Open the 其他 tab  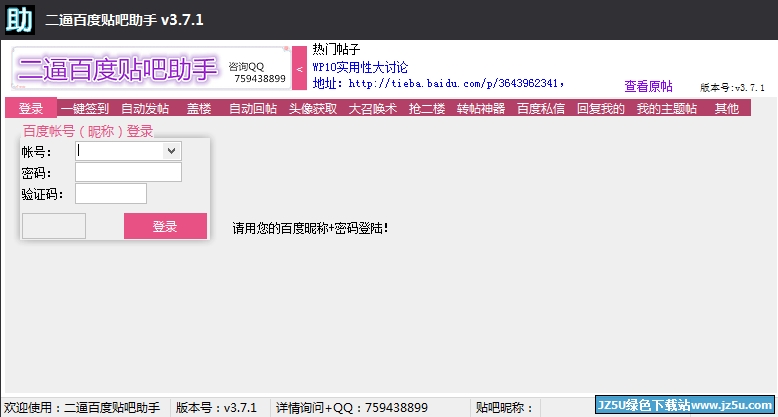[x=726, y=108]
